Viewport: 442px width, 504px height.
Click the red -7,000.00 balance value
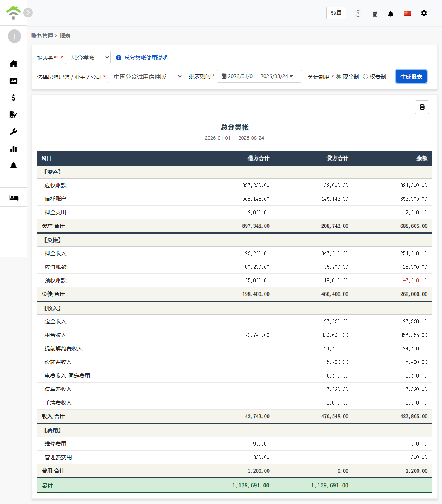tap(415, 280)
